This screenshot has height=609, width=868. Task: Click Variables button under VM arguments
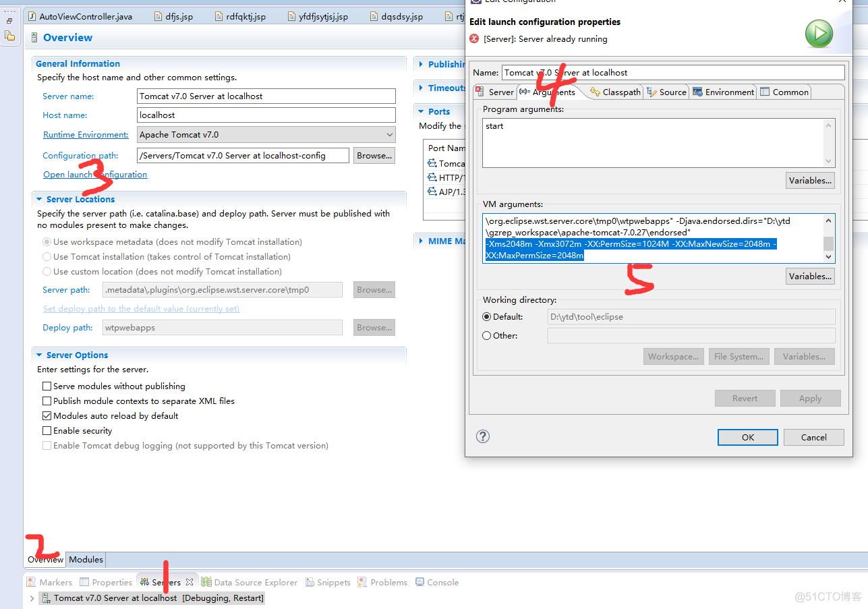coord(810,276)
